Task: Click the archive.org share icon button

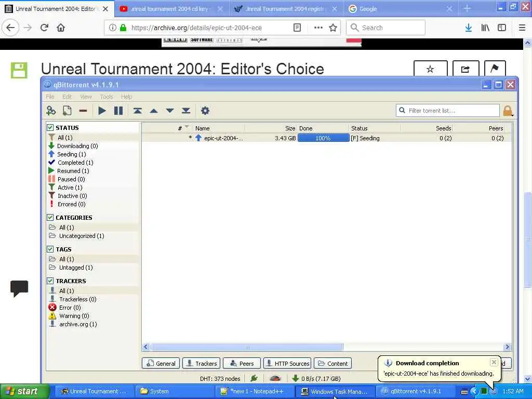Action: click(x=465, y=69)
